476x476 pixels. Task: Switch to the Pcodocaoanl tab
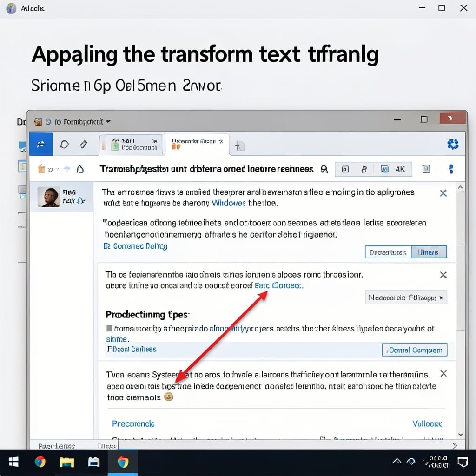point(131,145)
